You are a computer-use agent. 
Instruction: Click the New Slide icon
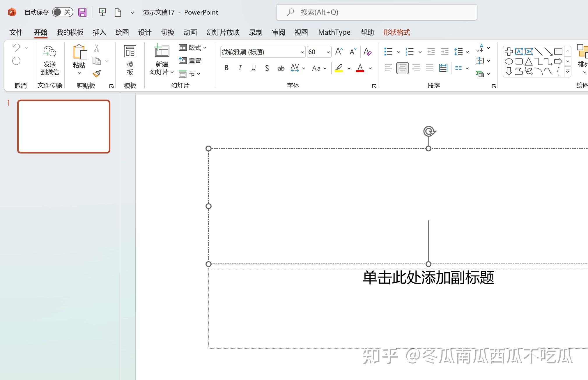coord(162,51)
